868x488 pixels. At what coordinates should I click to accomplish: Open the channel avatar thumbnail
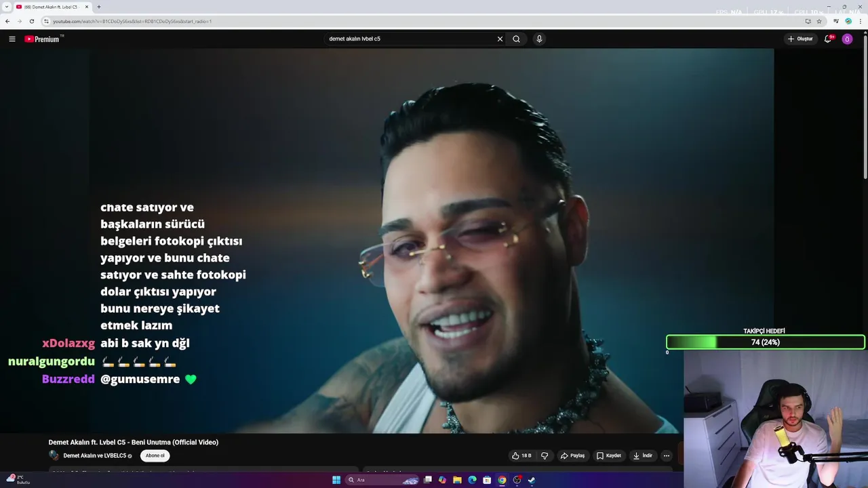click(x=54, y=455)
